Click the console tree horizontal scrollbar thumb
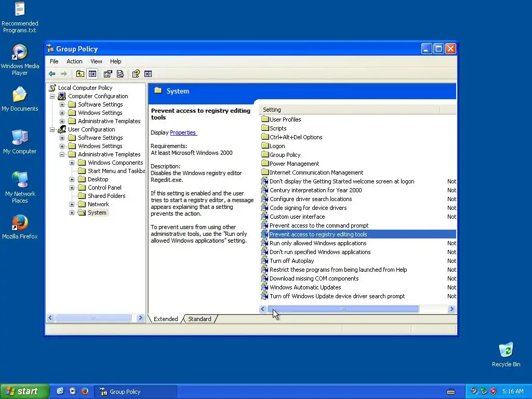Screen dimensions: 532x399 coord(93,318)
